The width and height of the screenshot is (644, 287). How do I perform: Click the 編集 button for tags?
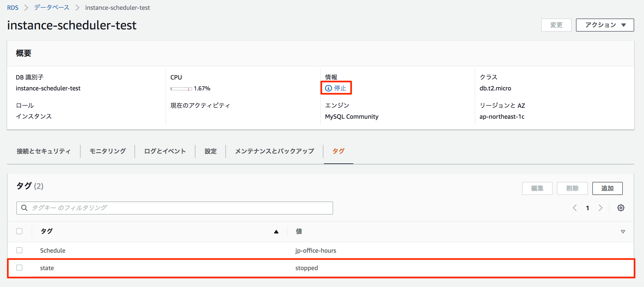coord(537,188)
